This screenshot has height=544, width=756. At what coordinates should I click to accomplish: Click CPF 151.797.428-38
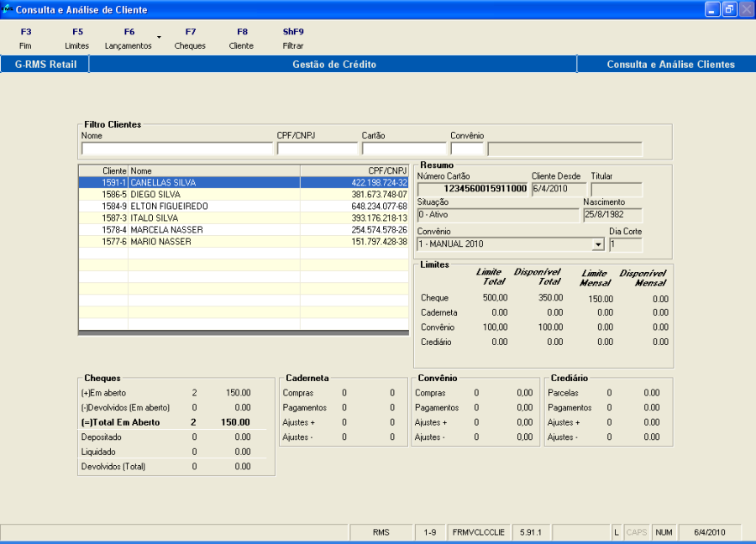point(379,242)
